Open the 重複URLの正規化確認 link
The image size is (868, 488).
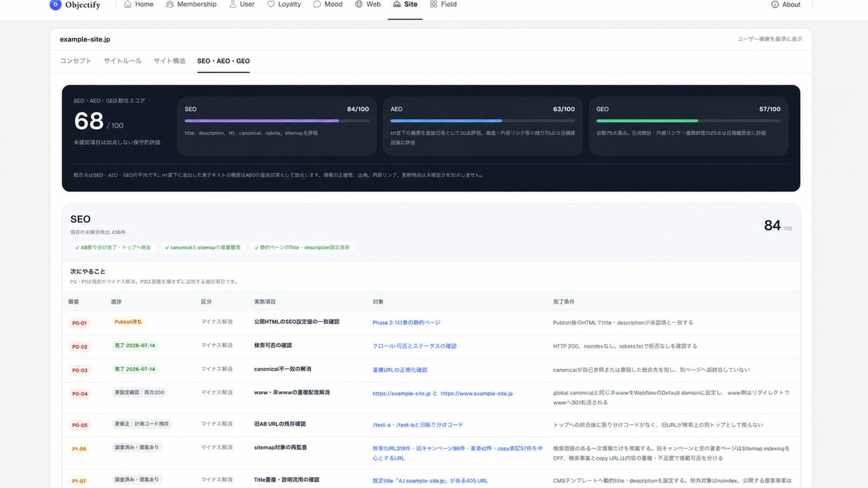[x=400, y=370]
